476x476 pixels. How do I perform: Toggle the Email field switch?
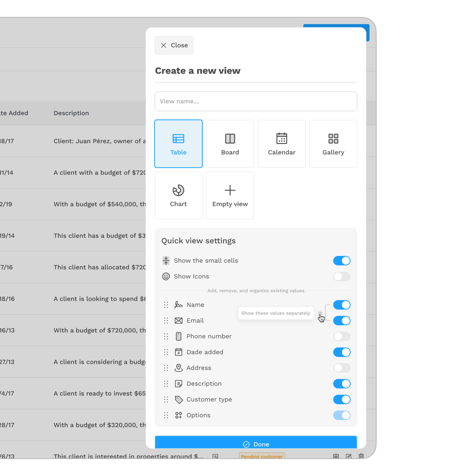pyautogui.click(x=342, y=321)
